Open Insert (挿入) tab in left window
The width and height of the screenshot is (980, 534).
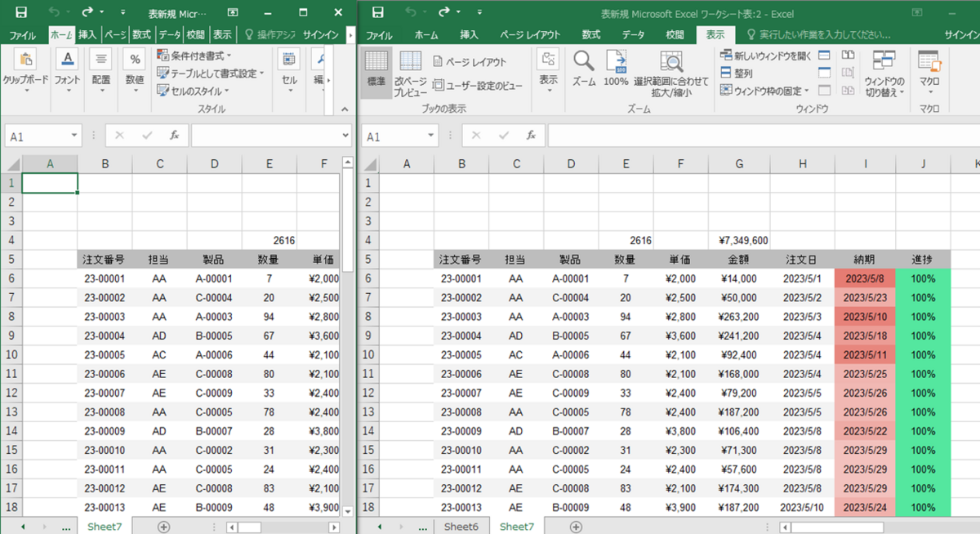pyautogui.click(x=87, y=35)
